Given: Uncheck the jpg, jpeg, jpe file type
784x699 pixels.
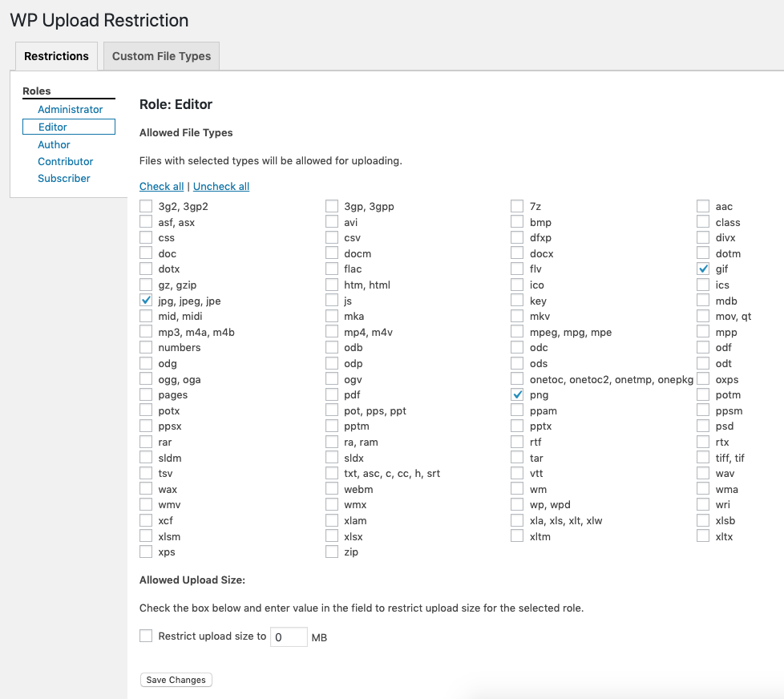Looking at the screenshot, I should coord(146,300).
